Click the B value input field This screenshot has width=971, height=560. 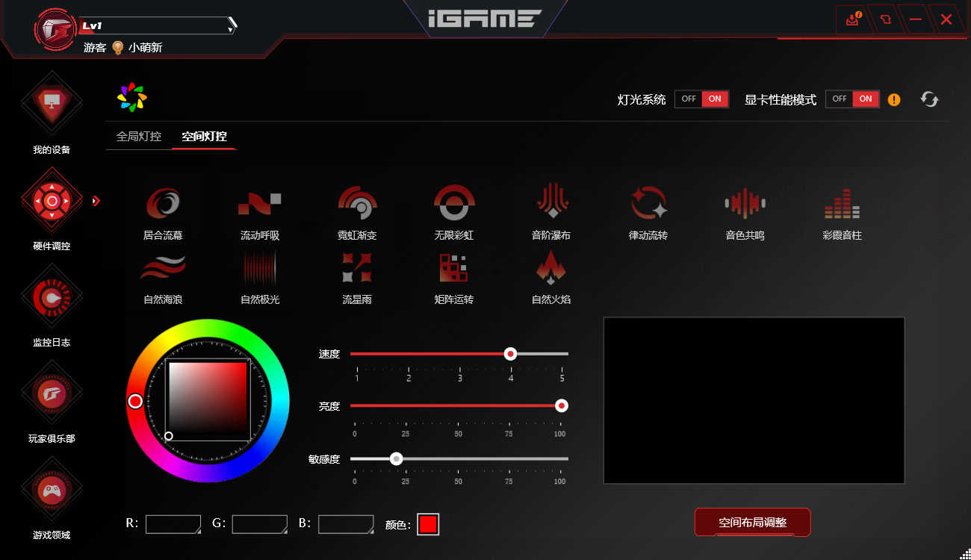tap(346, 524)
